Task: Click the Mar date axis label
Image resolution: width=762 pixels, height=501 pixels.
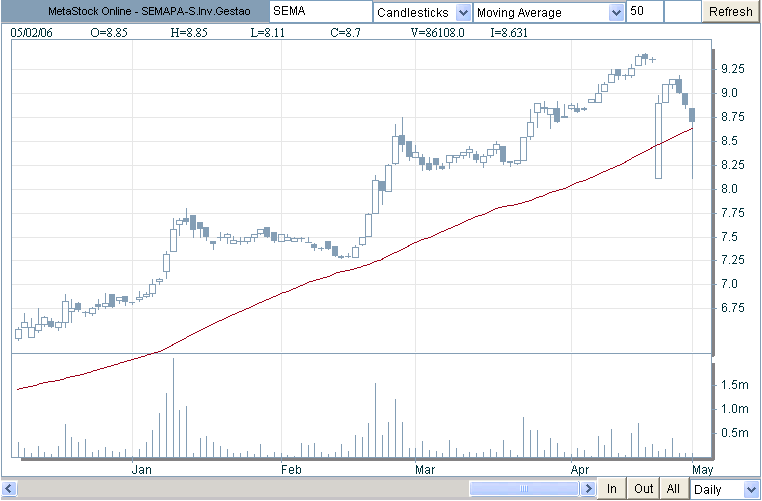Action: click(425, 470)
